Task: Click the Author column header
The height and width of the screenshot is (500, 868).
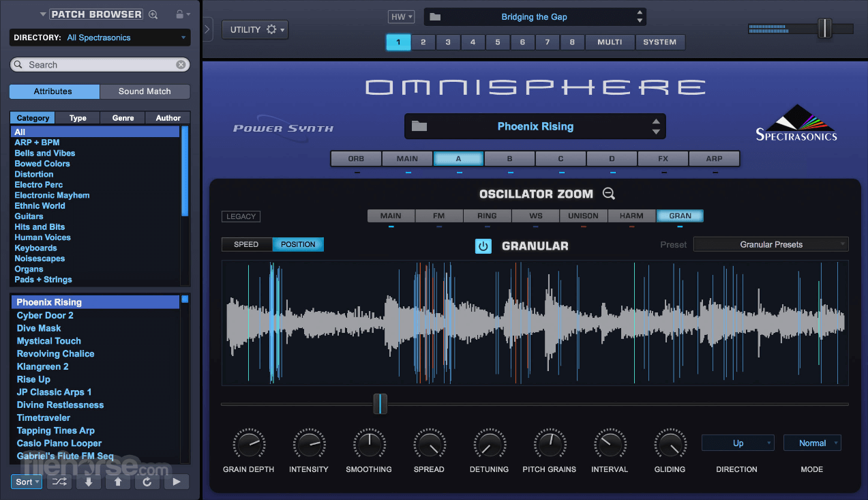Action: pyautogui.click(x=168, y=118)
